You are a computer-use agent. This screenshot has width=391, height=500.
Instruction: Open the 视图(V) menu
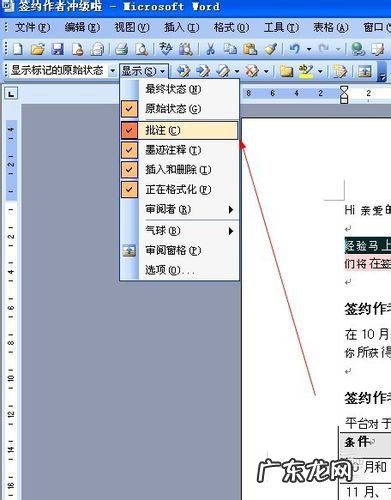click(x=132, y=27)
